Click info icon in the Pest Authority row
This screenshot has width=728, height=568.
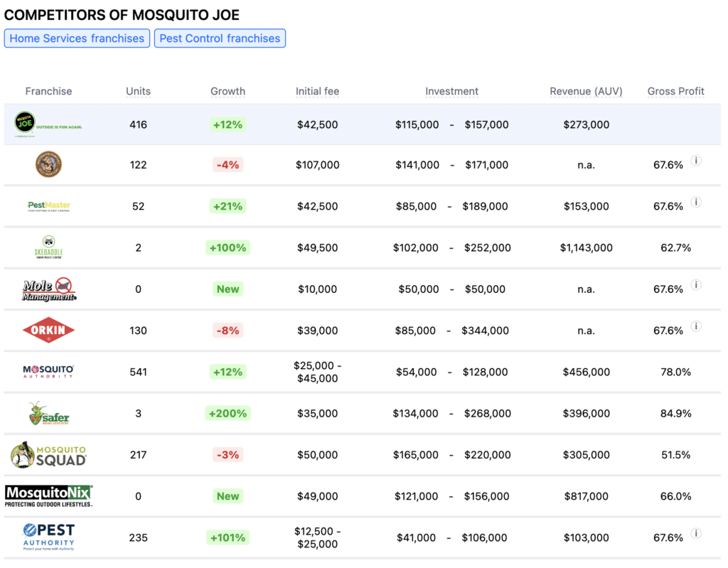point(696,533)
